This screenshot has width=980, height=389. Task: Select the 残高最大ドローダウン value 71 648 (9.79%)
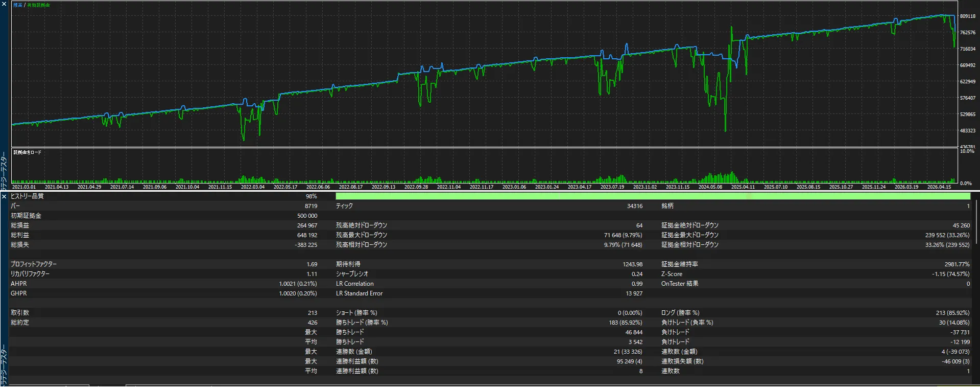click(x=623, y=235)
